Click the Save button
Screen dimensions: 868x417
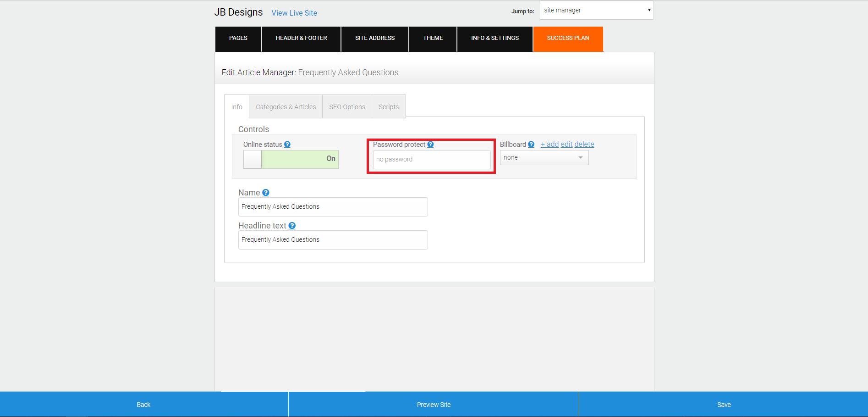point(724,404)
